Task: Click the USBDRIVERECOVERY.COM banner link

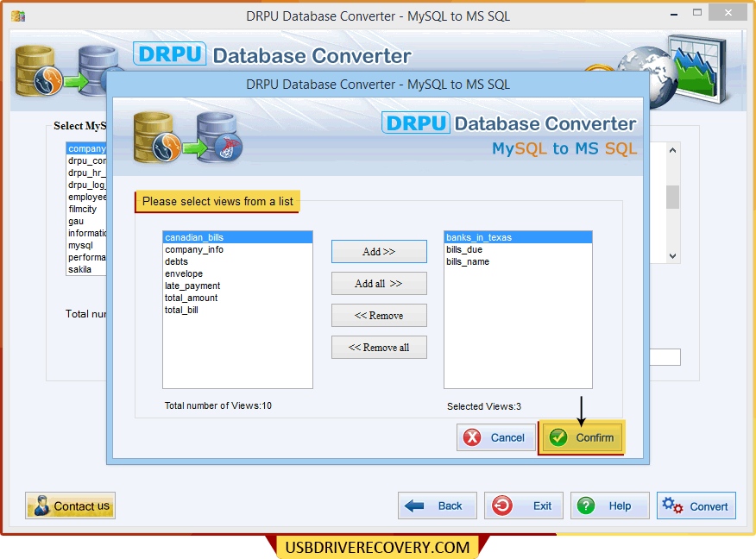Action: [377, 548]
